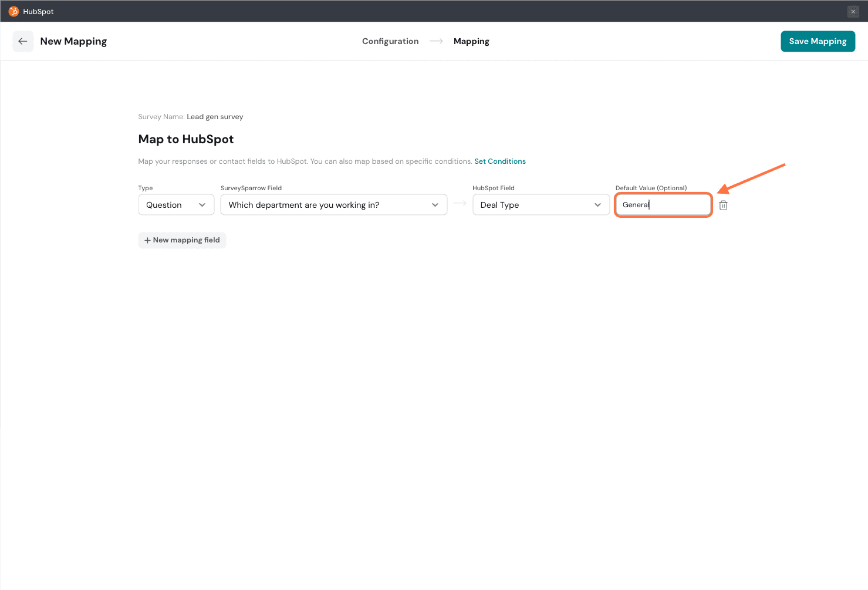This screenshot has height=590, width=868.
Task: Open the HubSpot Field dropdown showing Deal Type
Action: (541, 205)
